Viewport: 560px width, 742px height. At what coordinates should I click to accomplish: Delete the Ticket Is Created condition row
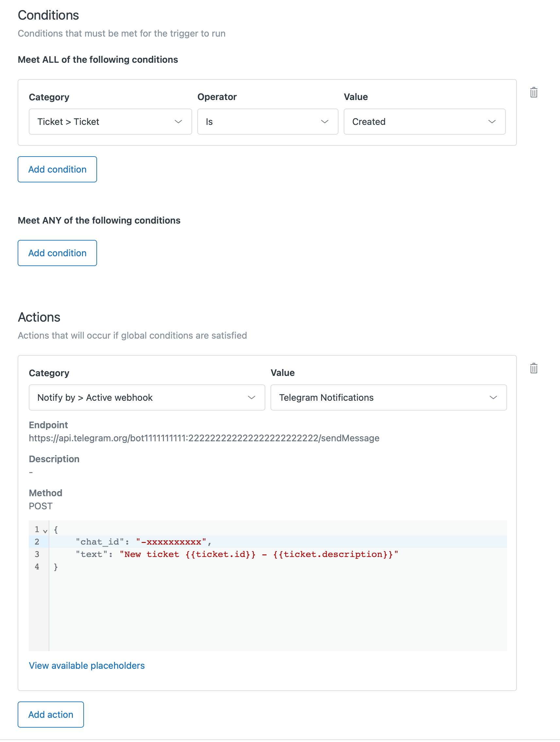point(534,92)
